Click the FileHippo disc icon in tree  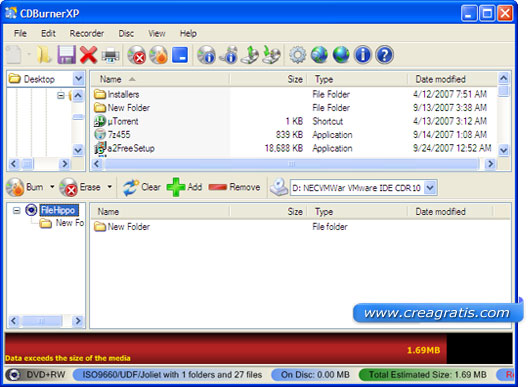(x=31, y=210)
